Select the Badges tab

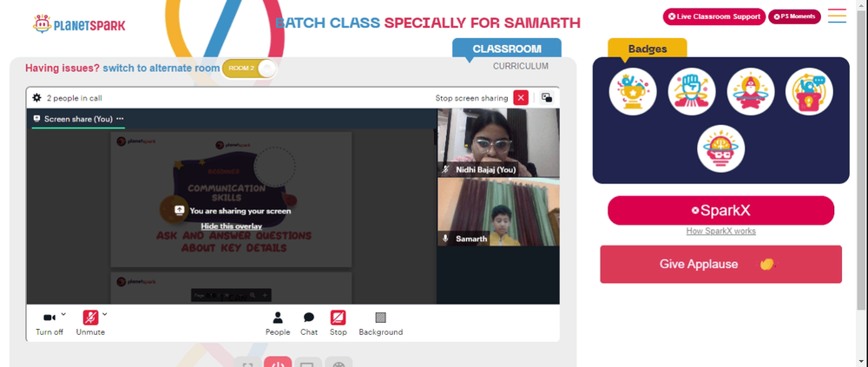(648, 49)
